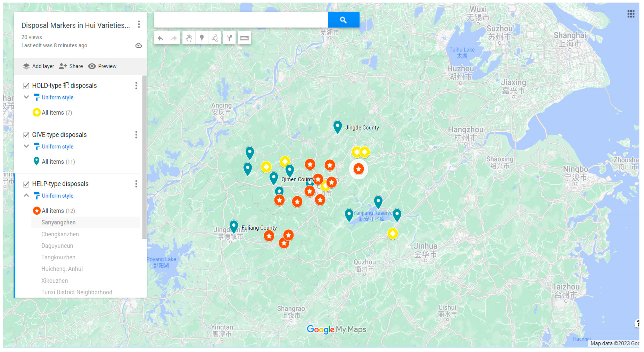Hide the HELP-type disposals layer
This screenshot has width=644, height=352.
(x=26, y=184)
